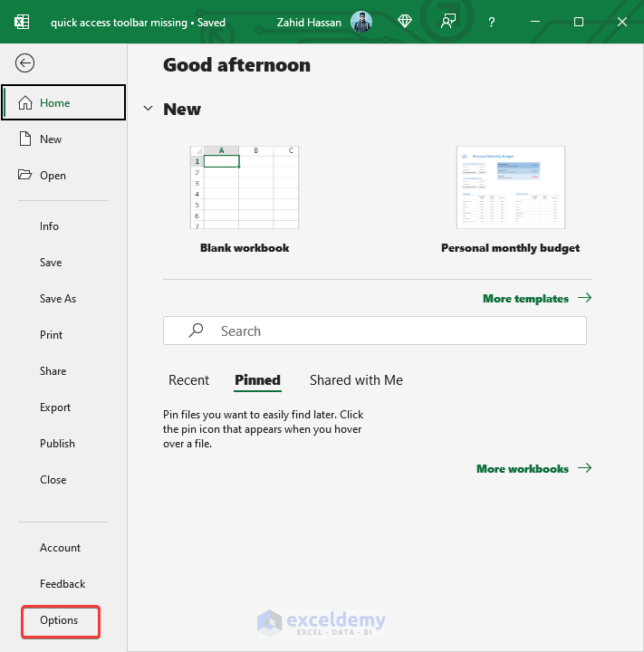Image resolution: width=644 pixels, height=652 pixels.
Task: Open the Feedback page
Action: [x=62, y=584]
